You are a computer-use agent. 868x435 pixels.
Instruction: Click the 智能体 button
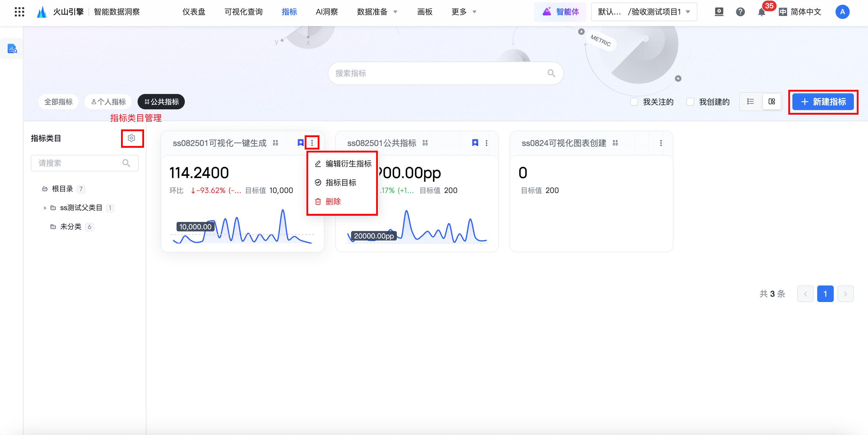[560, 12]
